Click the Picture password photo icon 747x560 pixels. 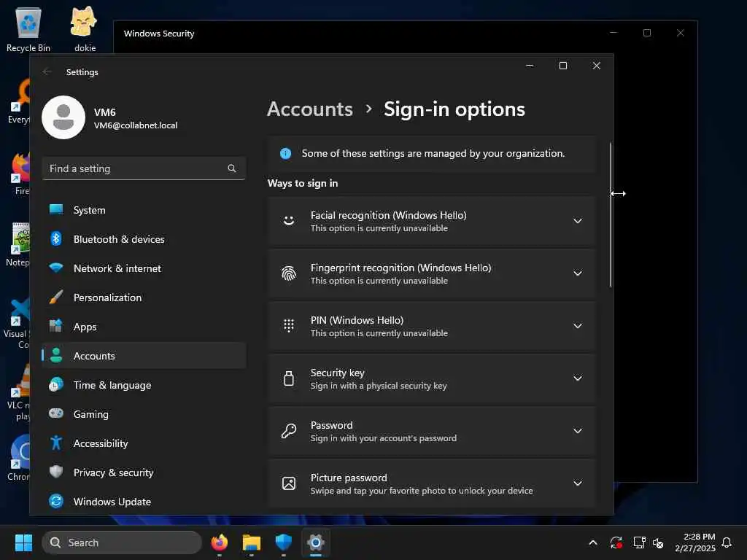[x=289, y=483]
